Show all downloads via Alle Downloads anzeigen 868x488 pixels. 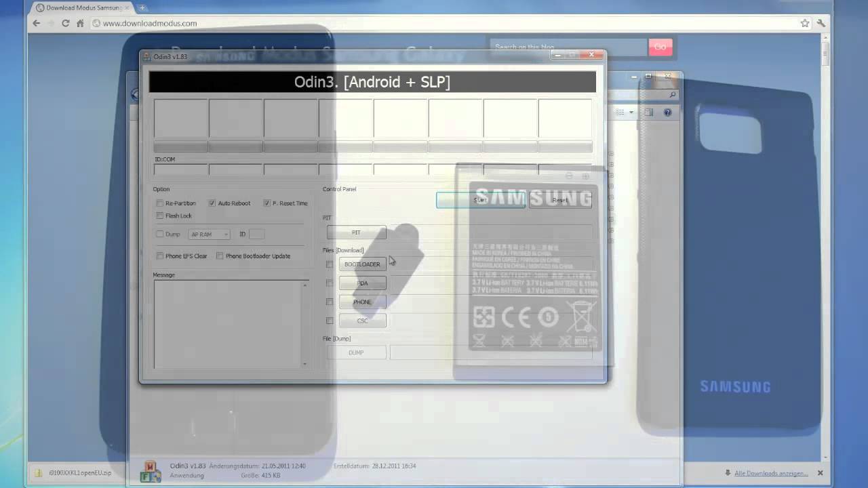[x=771, y=473]
